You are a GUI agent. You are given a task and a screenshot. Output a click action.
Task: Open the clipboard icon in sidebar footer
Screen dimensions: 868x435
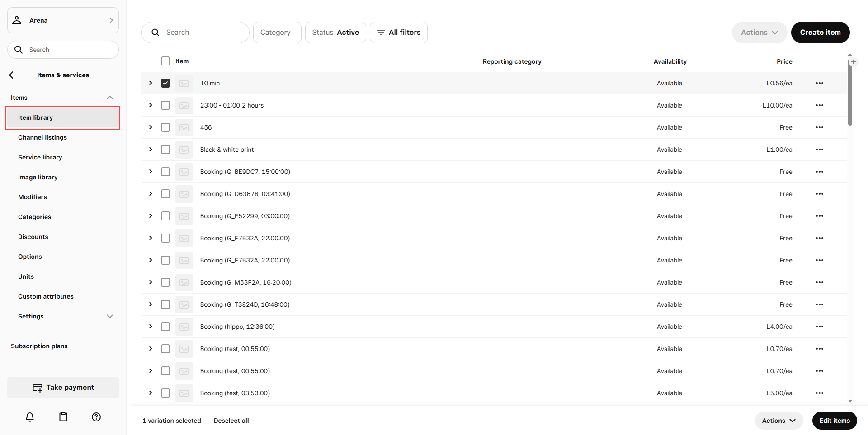(x=63, y=417)
